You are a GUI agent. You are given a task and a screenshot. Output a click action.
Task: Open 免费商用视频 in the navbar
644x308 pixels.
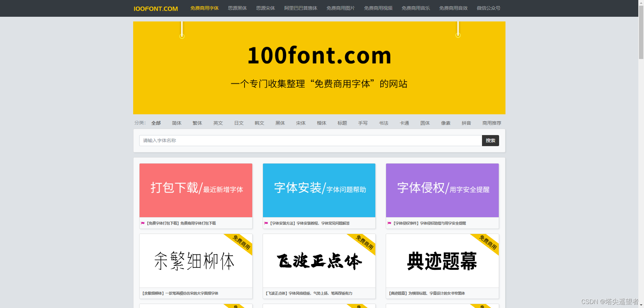(378, 8)
